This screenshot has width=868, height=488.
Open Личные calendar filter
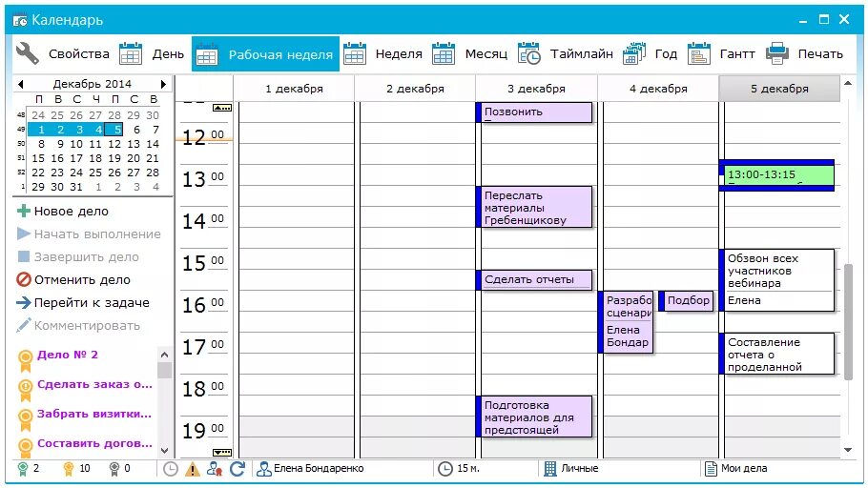pos(571,469)
